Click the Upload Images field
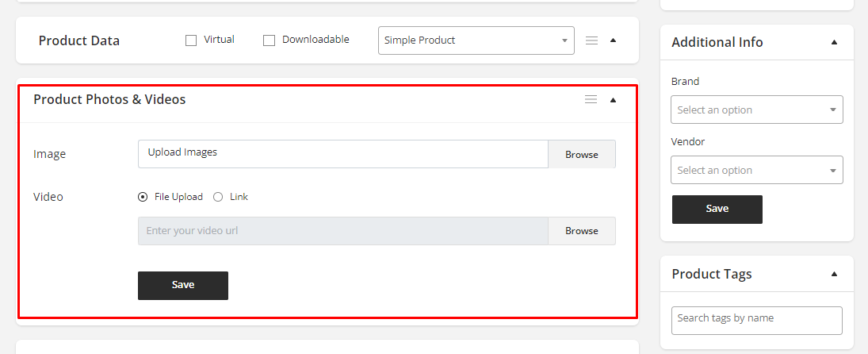The height and width of the screenshot is (354, 868). tap(342, 154)
